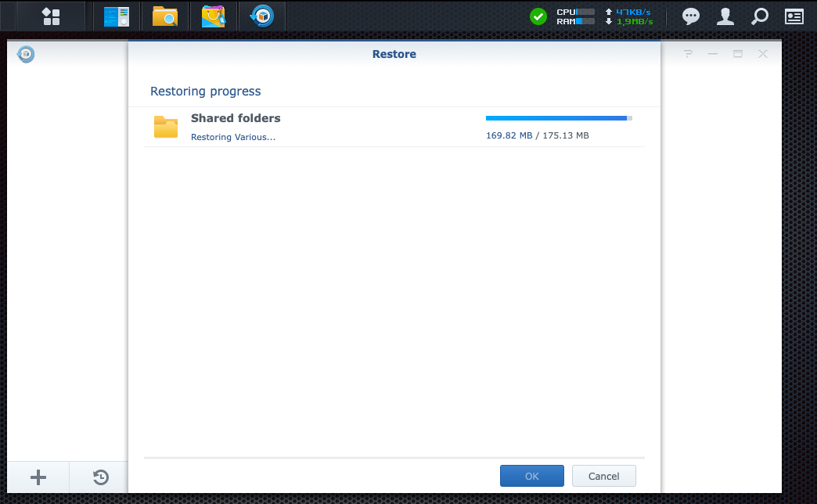This screenshot has width=817, height=504.
Task: Click the Shared folders label
Action: [236, 118]
